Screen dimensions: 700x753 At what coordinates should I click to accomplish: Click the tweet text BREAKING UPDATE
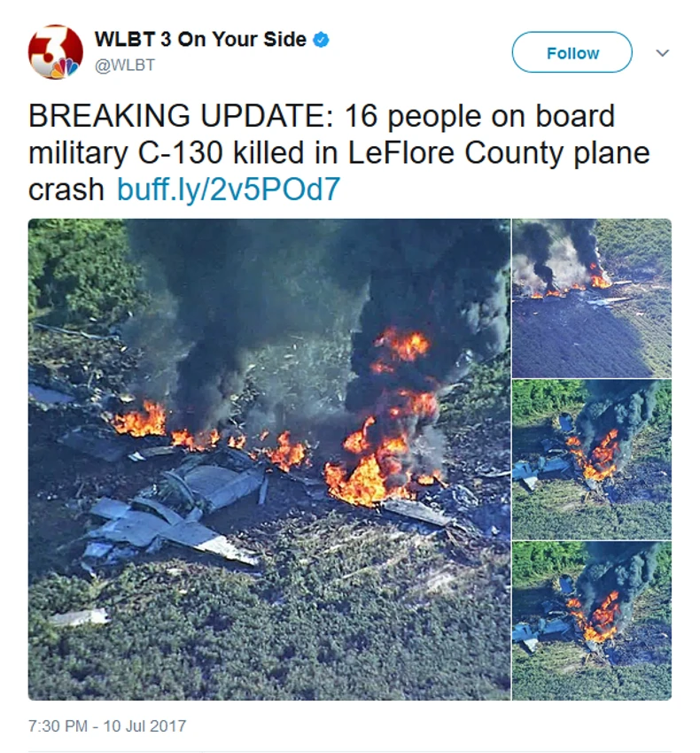[181, 116]
